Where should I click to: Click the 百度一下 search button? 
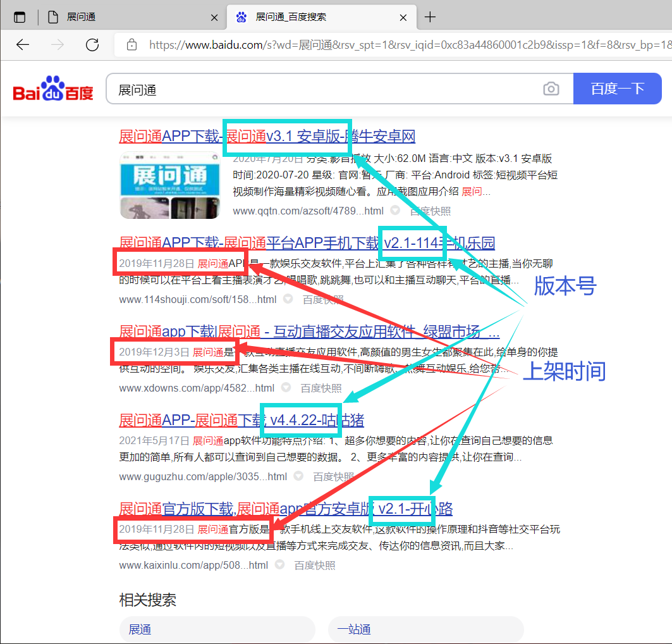[618, 89]
